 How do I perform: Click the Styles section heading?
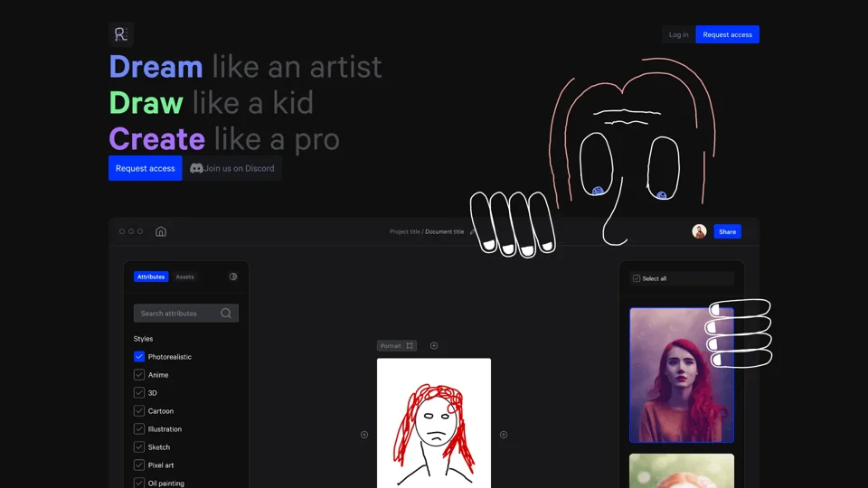[143, 339]
